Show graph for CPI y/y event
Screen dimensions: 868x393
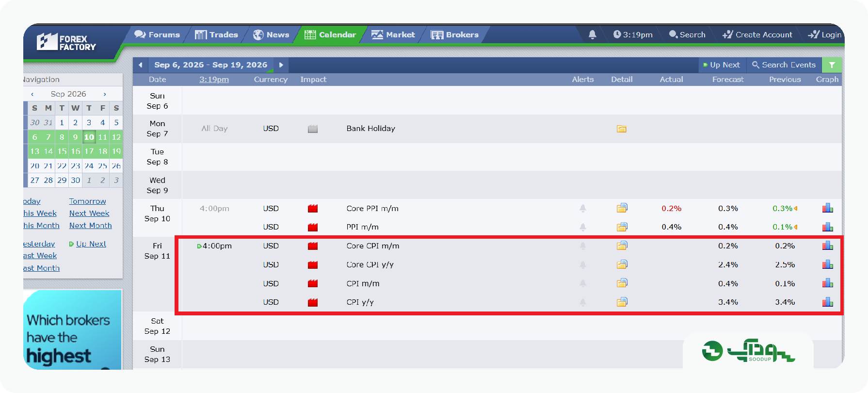[x=827, y=302]
